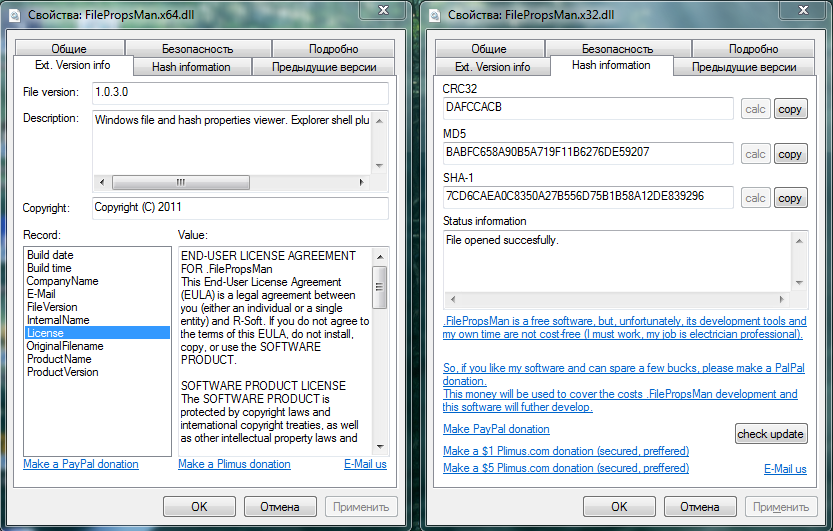Screen dimensions: 833x531
Task: Open the $5 Plimus.com donation link
Action: pyautogui.click(x=566, y=468)
